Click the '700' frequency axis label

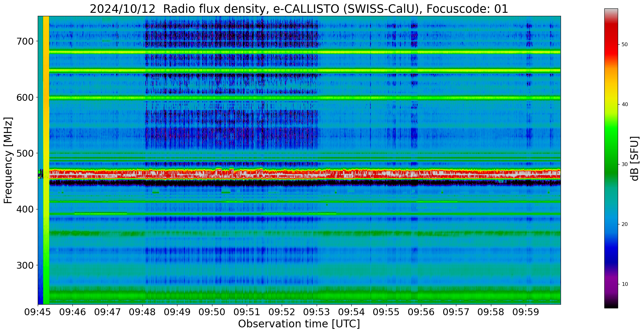pos(25,41)
